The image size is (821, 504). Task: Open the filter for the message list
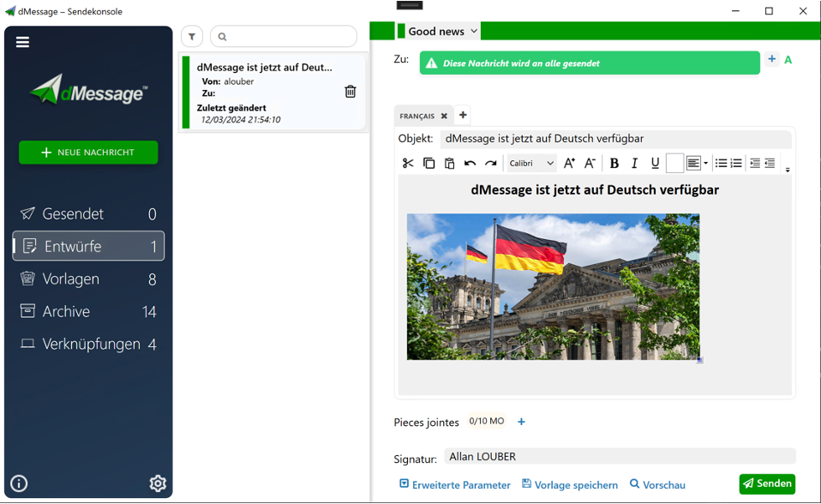192,37
